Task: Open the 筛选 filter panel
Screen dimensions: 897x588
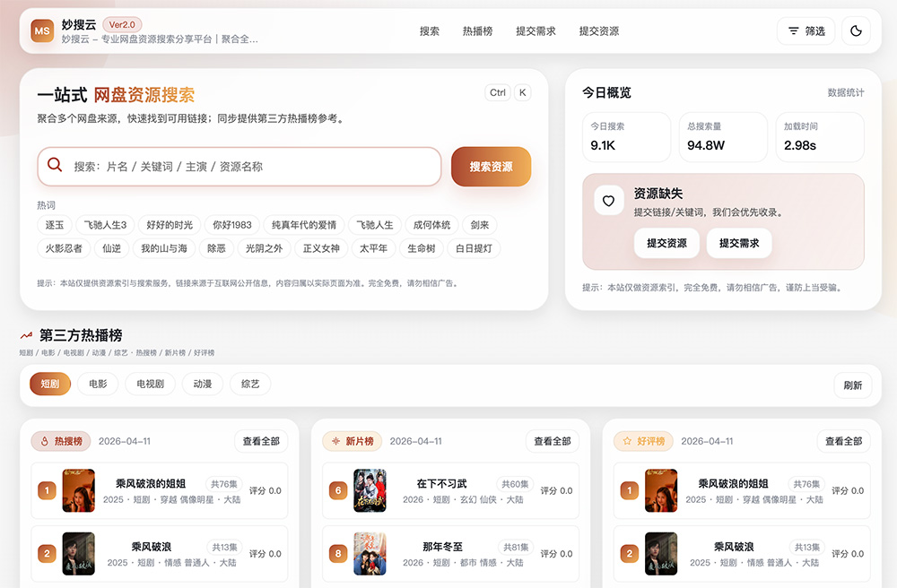Action: tap(806, 31)
